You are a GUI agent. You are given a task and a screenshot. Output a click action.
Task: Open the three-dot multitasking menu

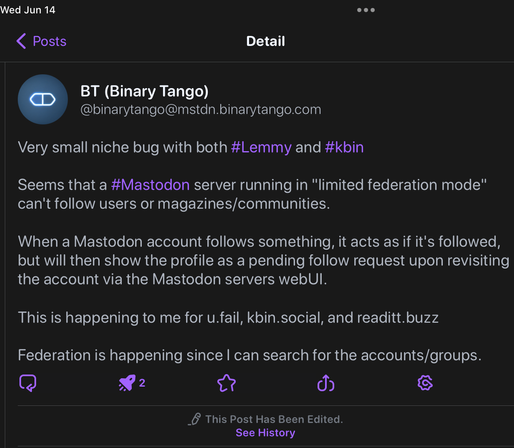coord(366,10)
